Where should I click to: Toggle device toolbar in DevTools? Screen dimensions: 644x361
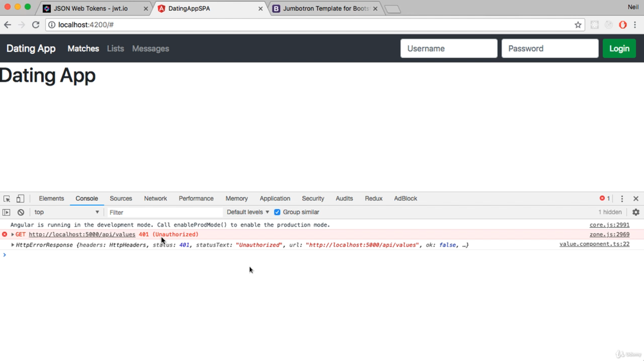(20, 199)
